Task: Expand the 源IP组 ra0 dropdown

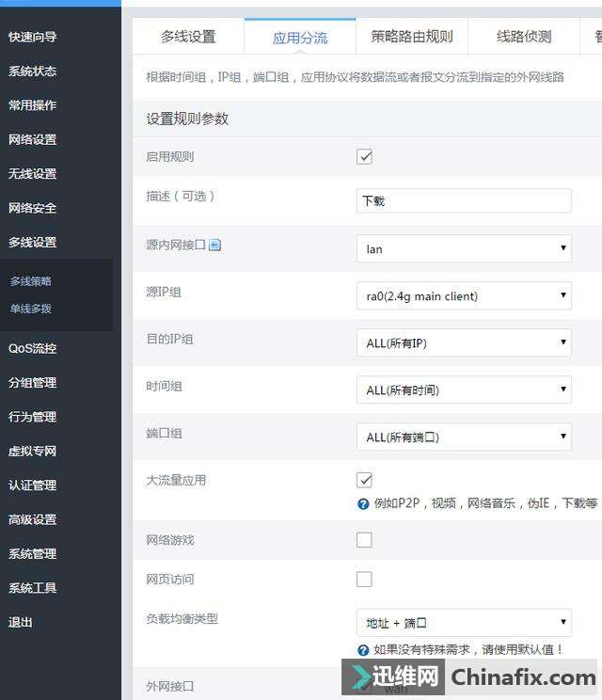Action: 464,296
